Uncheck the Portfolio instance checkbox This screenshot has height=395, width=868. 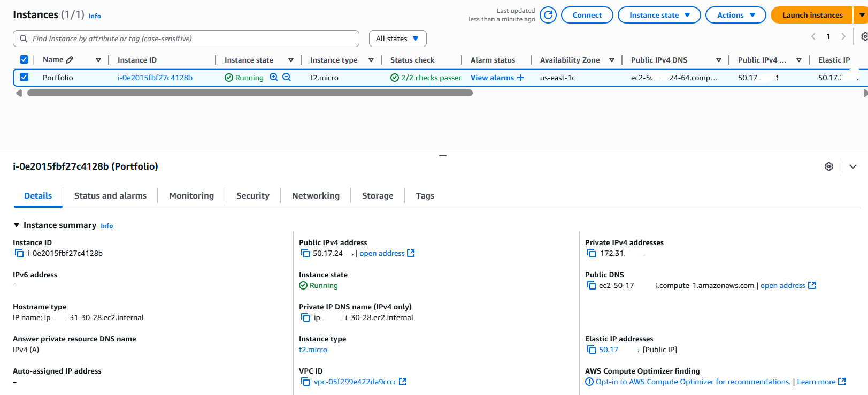[x=24, y=77]
